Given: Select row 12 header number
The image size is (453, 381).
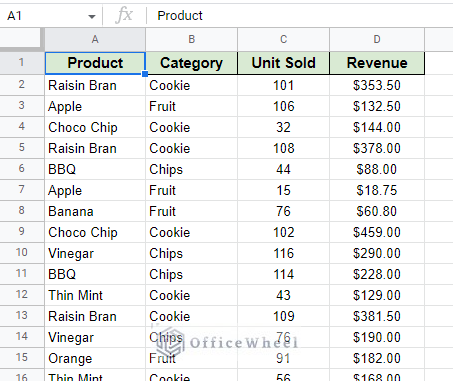Looking at the screenshot, I should pos(22,294).
